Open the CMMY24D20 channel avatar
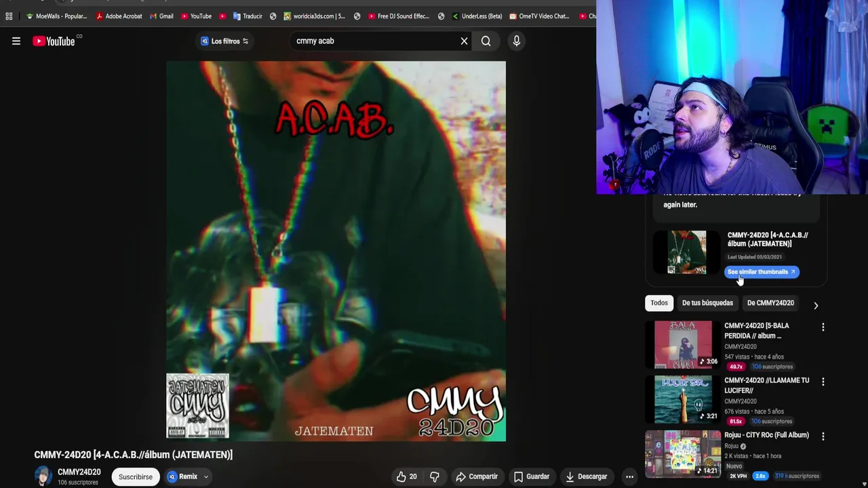Viewport: 868px width, 488px height. pos(43,476)
